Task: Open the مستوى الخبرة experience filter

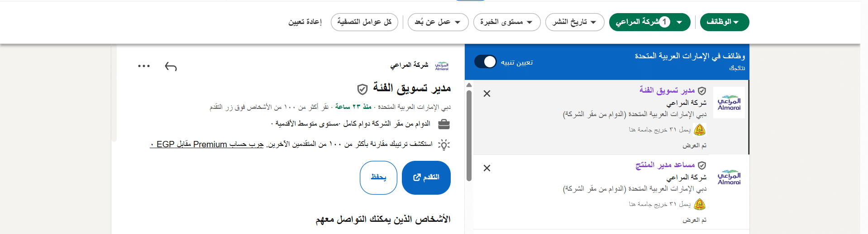Action: point(507,22)
